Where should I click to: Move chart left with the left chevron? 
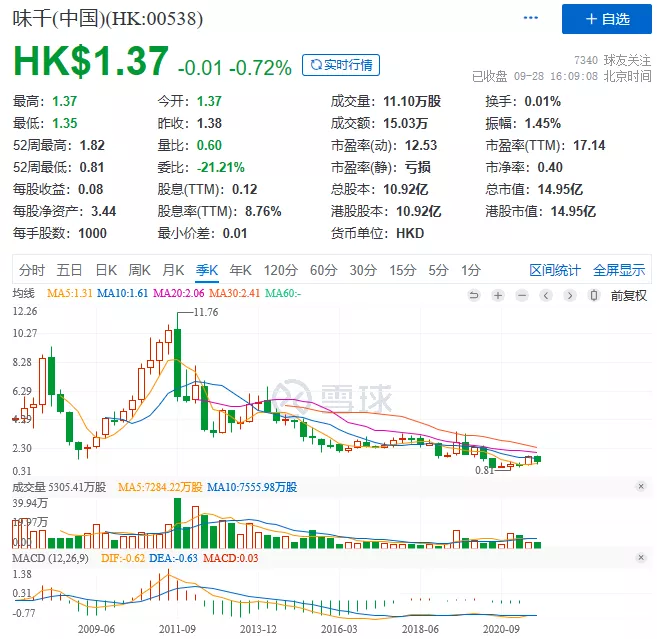tap(546, 295)
